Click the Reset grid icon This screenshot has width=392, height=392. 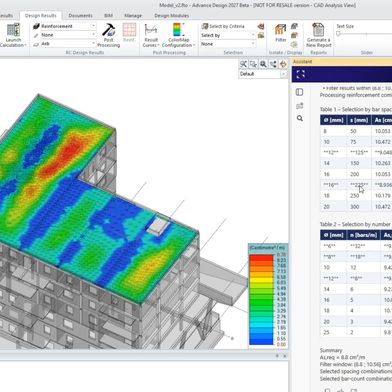tap(129, 29)
